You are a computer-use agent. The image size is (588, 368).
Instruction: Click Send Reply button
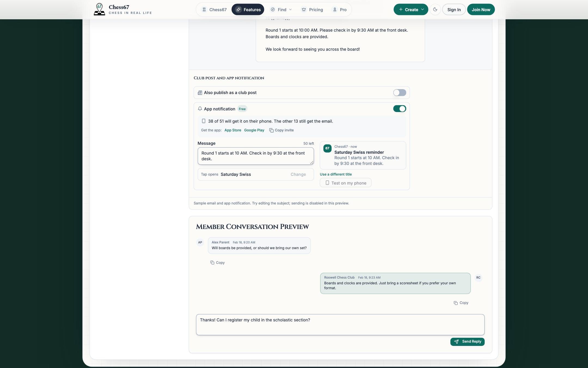click(467, 342)
